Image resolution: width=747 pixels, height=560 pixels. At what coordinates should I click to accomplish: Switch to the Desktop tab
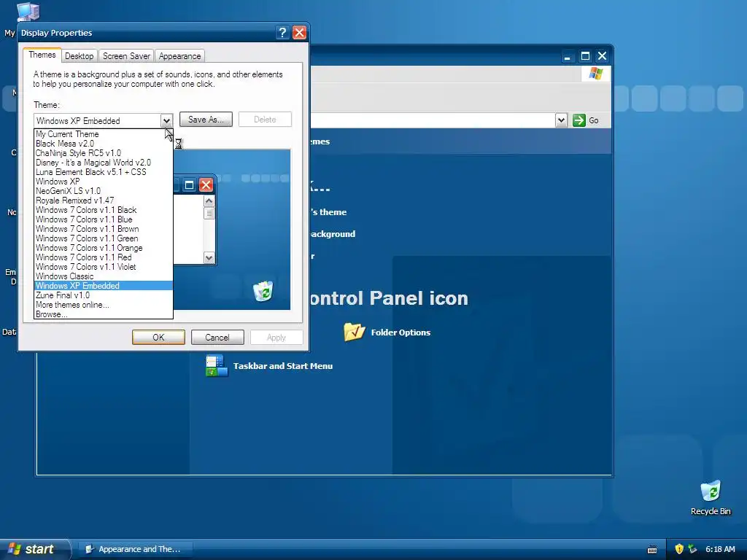tap(79, 56)
